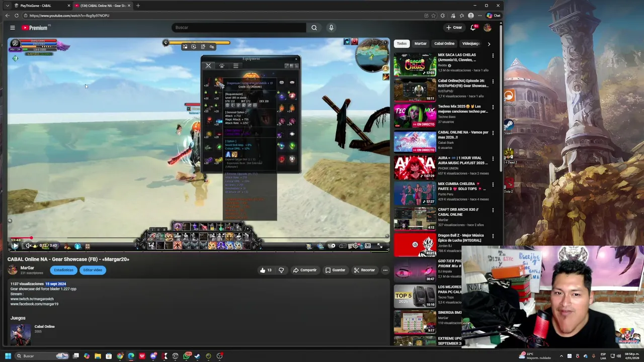Open options menu for CABAL ONLINE NA - Vamos
This screenshot has width=644, height=362.
493,133
